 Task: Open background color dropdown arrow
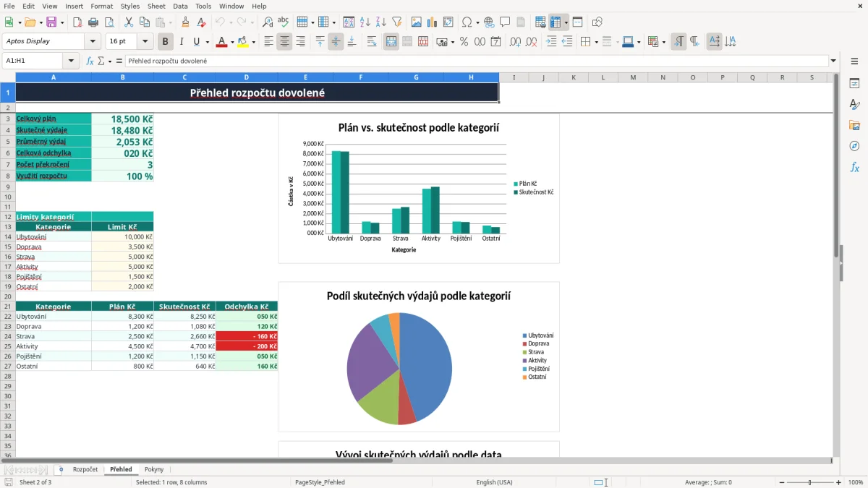(253, 42)
